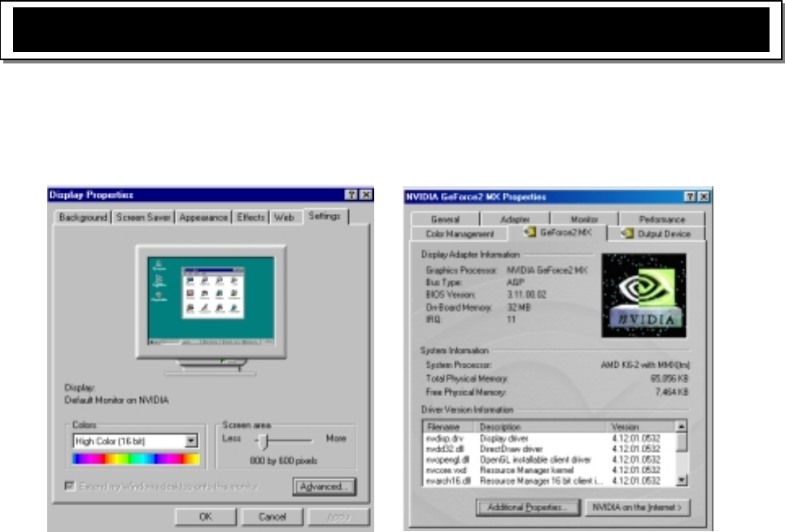The width and height of the screenshot is (785, 532).
Task: Click the 'AMD K6-2 with MMX(tm)' value
Action: pyautogui.click(x=645, y=365)
